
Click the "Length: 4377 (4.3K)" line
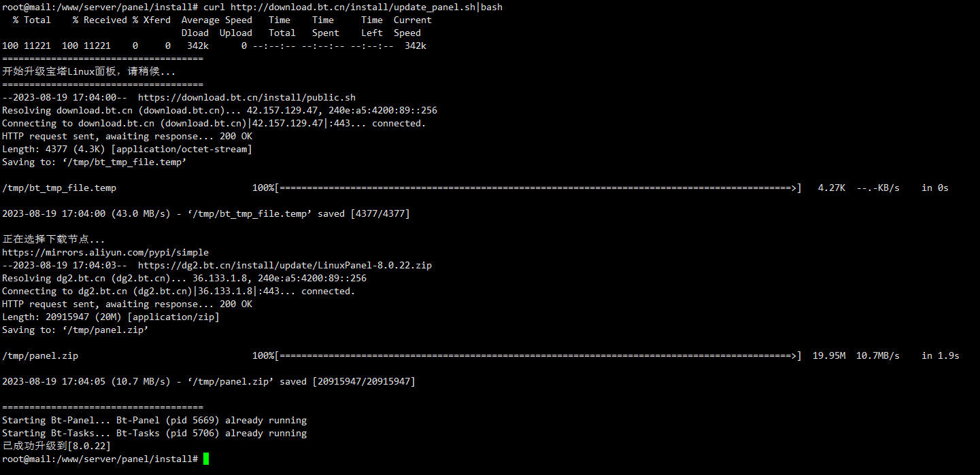[x=127, y=149]
